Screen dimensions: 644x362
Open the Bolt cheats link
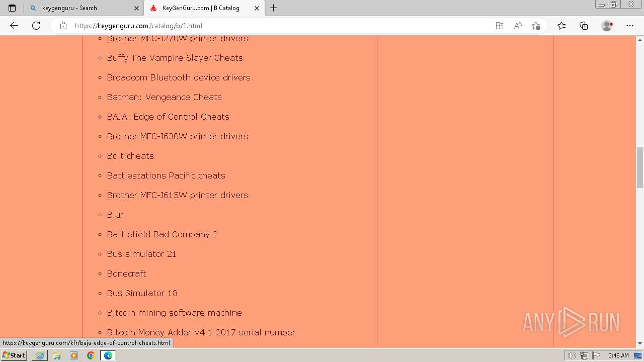click(x=130, y=156)
